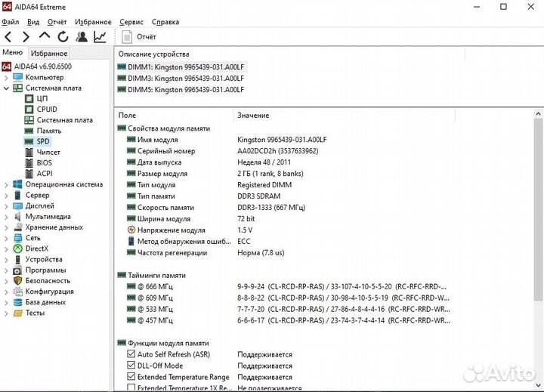This screenshot has width=544, height=392.
Task: Switch to the Избранное sidebar tab
Action: point(49,54)
